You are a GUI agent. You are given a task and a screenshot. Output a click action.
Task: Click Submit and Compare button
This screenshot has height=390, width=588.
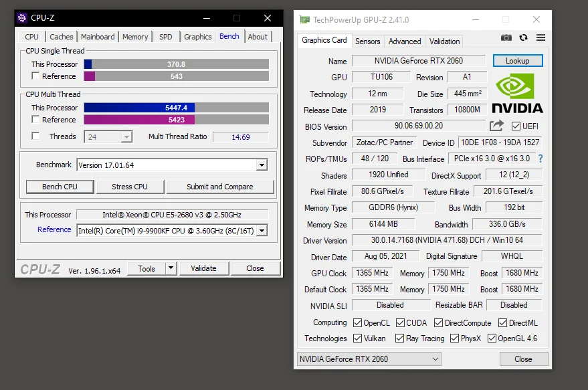220,187
